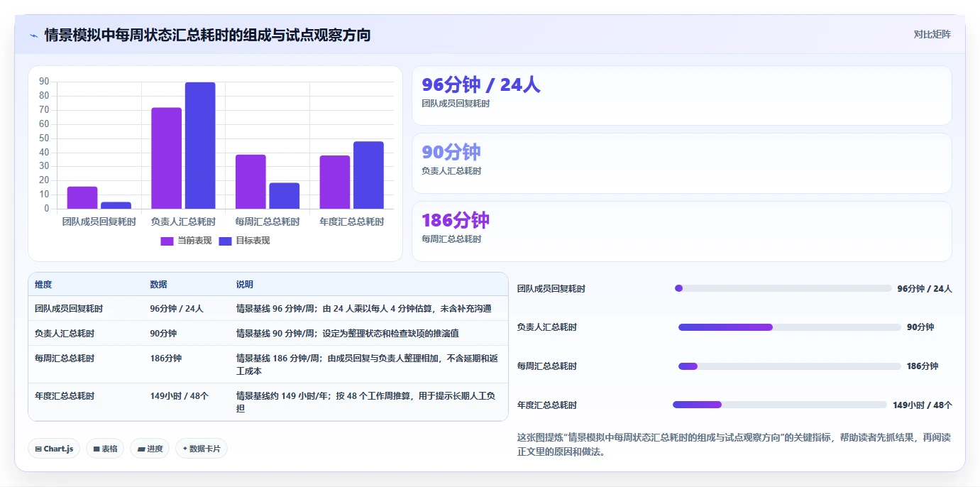The image size is (980, 487).
Task: Click the 90 tick on the chart y-axis
Action: click(x=44, y=82)
